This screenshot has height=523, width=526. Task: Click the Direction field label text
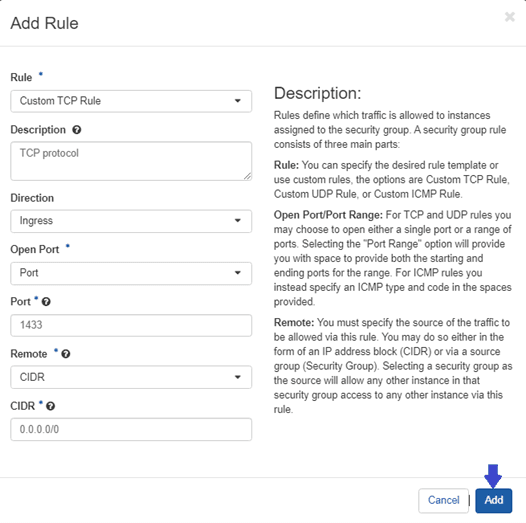(32, 198)
